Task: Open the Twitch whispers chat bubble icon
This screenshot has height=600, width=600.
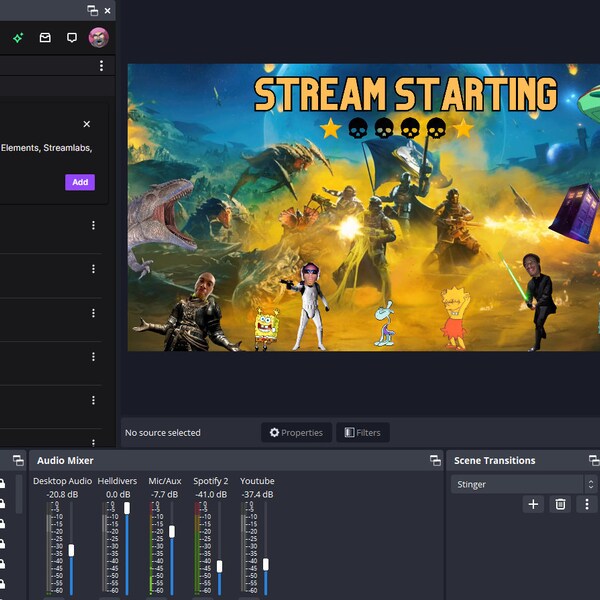Action: (72, 38)
